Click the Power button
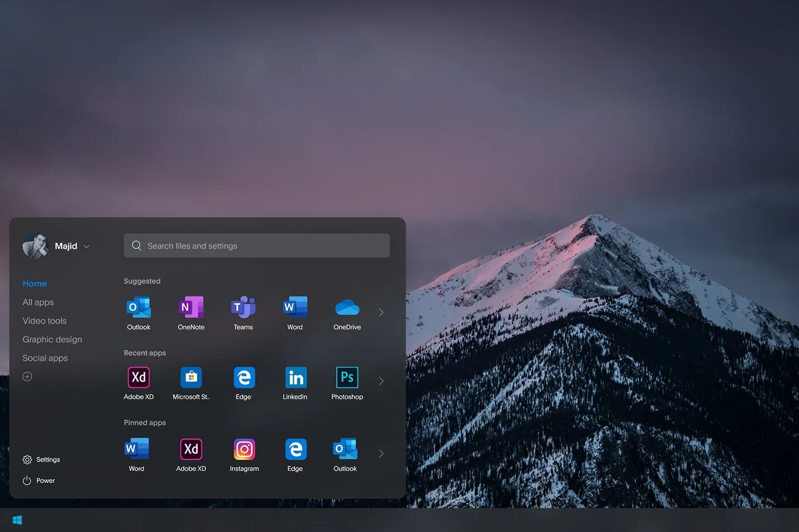 pyautogui.click(x=39, y=481)
